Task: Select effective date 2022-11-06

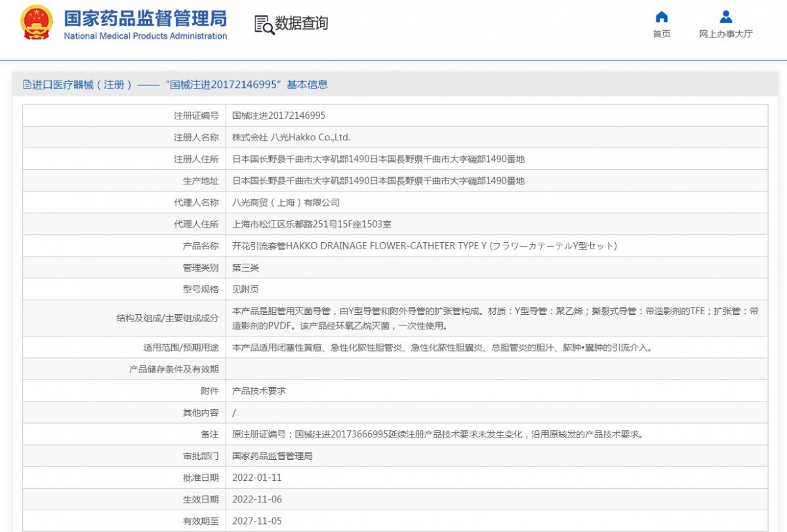Action: click(x=257, y=499)
